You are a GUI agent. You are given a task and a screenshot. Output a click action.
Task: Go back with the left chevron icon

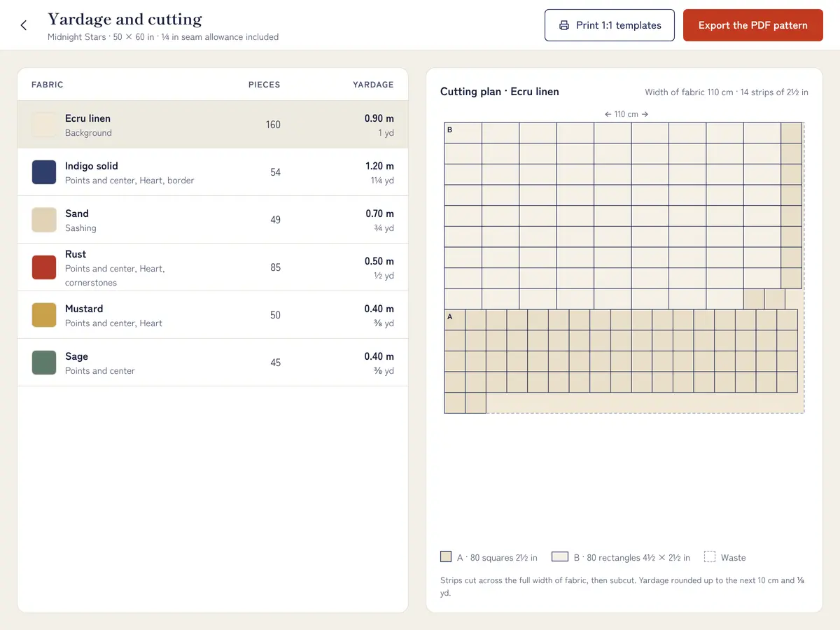[23, 25]
